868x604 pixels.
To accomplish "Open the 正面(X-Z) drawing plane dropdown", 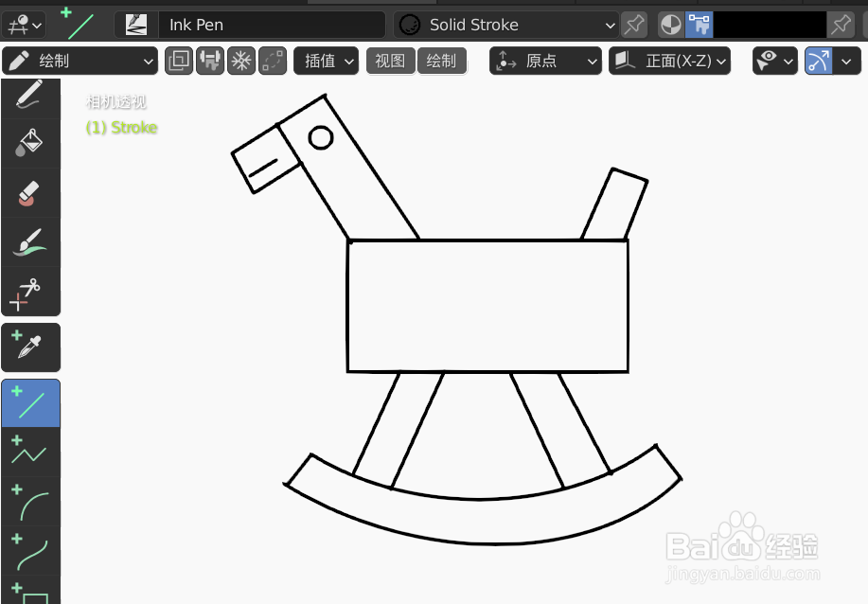I will [x=670, y=61].
